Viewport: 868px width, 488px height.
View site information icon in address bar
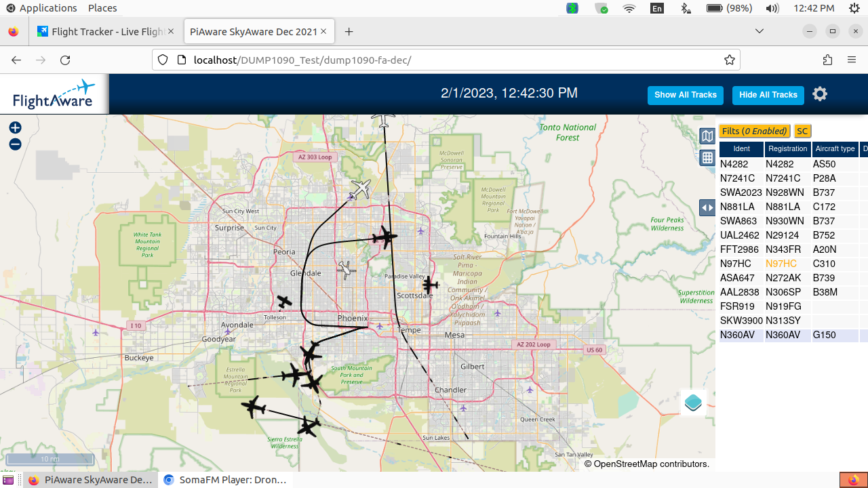point(181,60)
